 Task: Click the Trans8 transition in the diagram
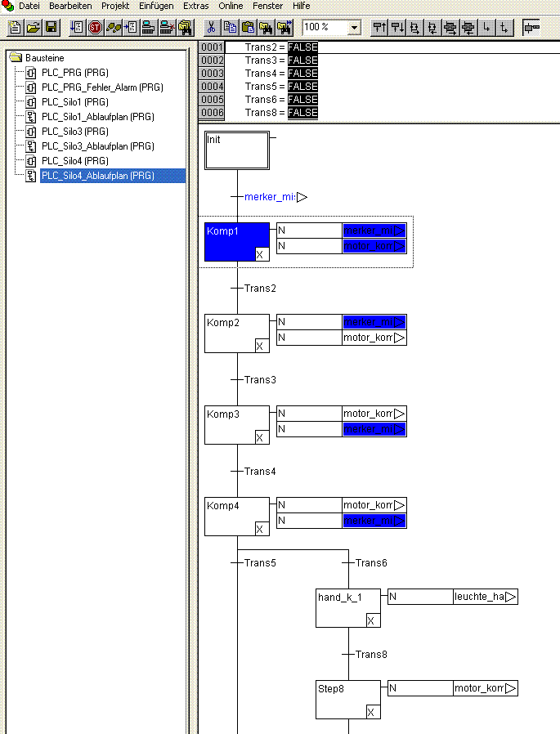[x=371, y=655]
